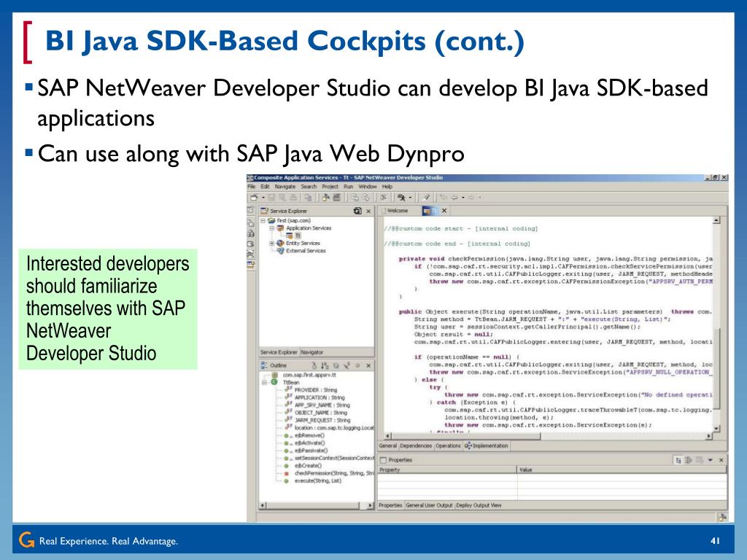The height and width of the screenshot is (560, 747).
Task: Click the Value column header
Action: [x=622, y=470]
